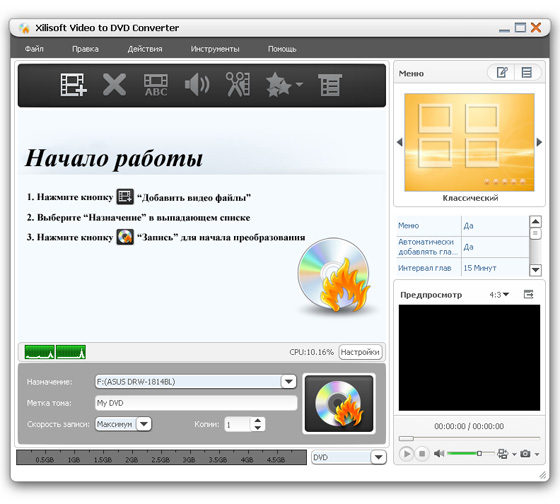Take a snapshot with the camera icon
Viewport: 560px width, 504px height.
pos(525,454)
